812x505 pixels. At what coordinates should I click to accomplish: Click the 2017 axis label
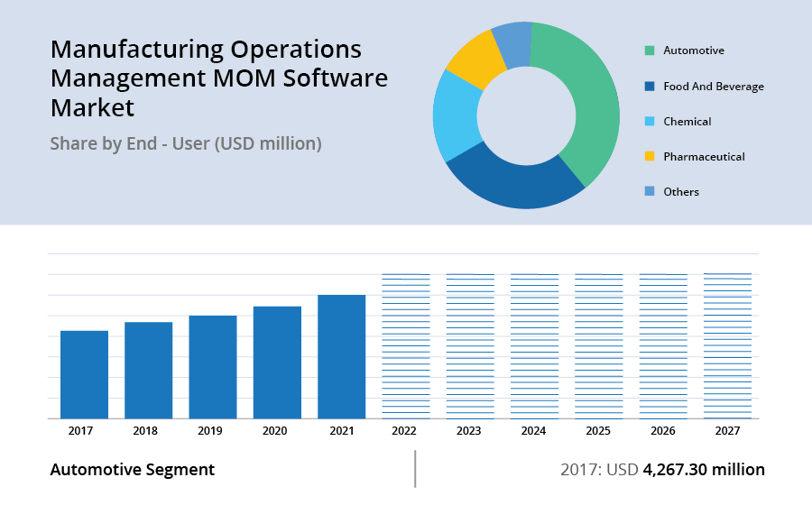pyautogui.click(x=81, y=430)
